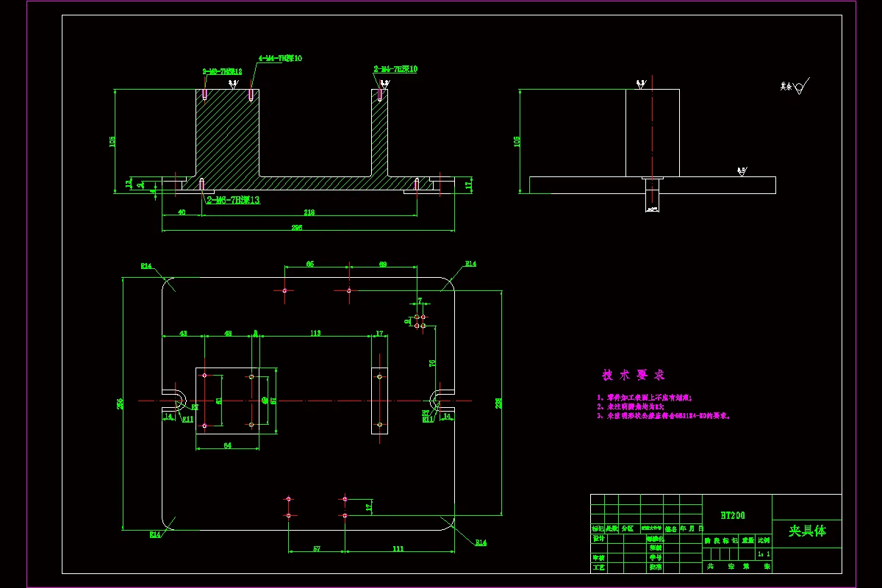Select the 2-M6-7H深12 callout at top left
The height and width of the screenshot is (588, 882).
point(222,72)
